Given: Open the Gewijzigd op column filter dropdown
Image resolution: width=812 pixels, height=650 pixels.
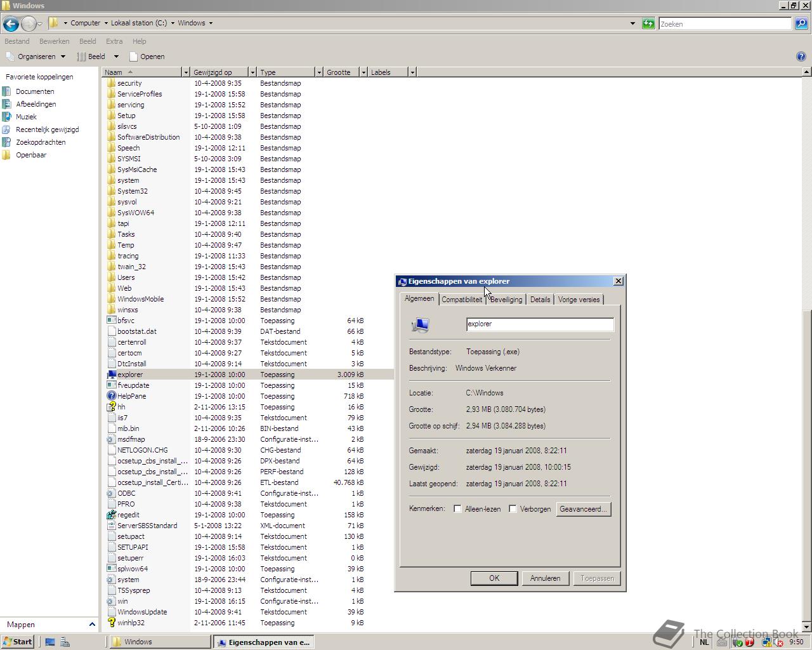Looking at the screenshot, I should coord(252,72).
